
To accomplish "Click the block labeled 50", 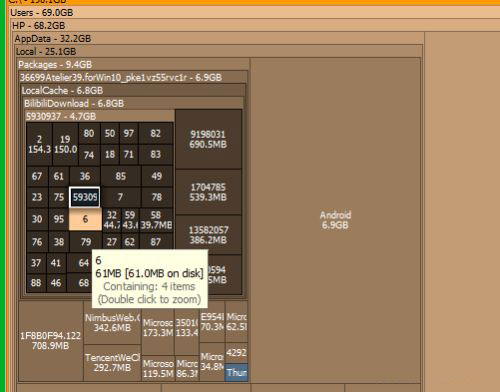I will [x=110, y=133].
